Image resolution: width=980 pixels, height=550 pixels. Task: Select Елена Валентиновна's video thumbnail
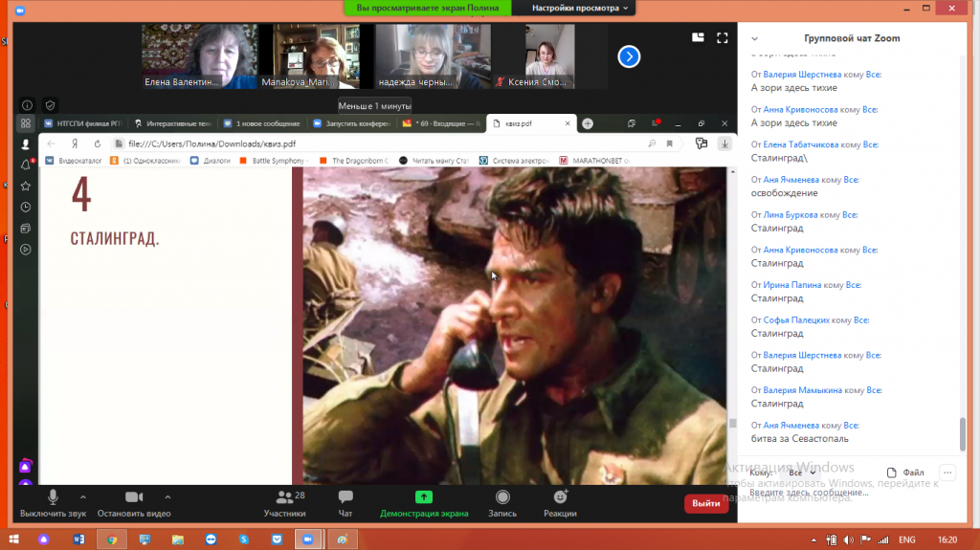(200, 56)
